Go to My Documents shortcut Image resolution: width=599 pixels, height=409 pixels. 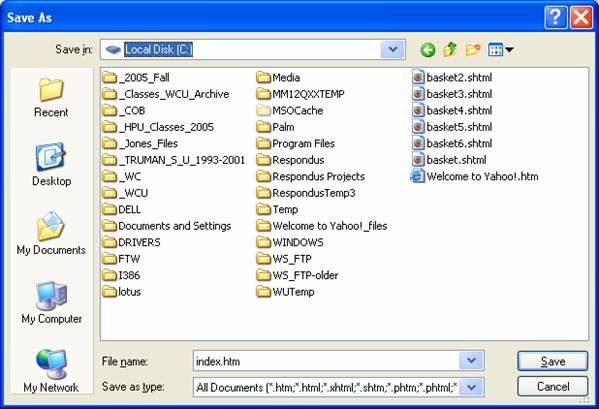pyautogui.click(x=51, y=233)
